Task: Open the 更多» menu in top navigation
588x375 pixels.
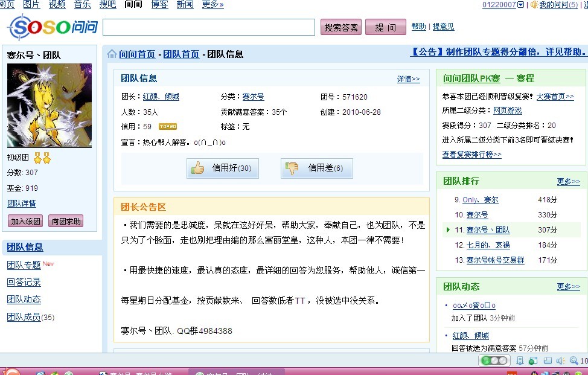Action: pos(213,4)
